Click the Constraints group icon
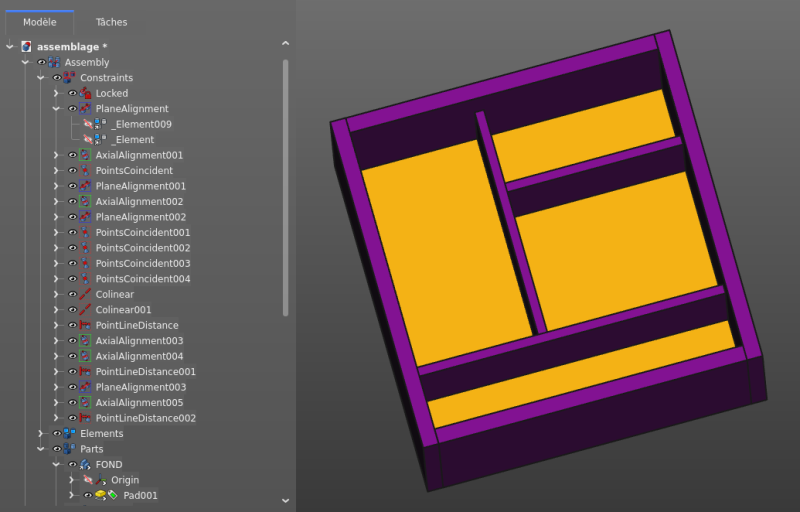 point(69,78)
